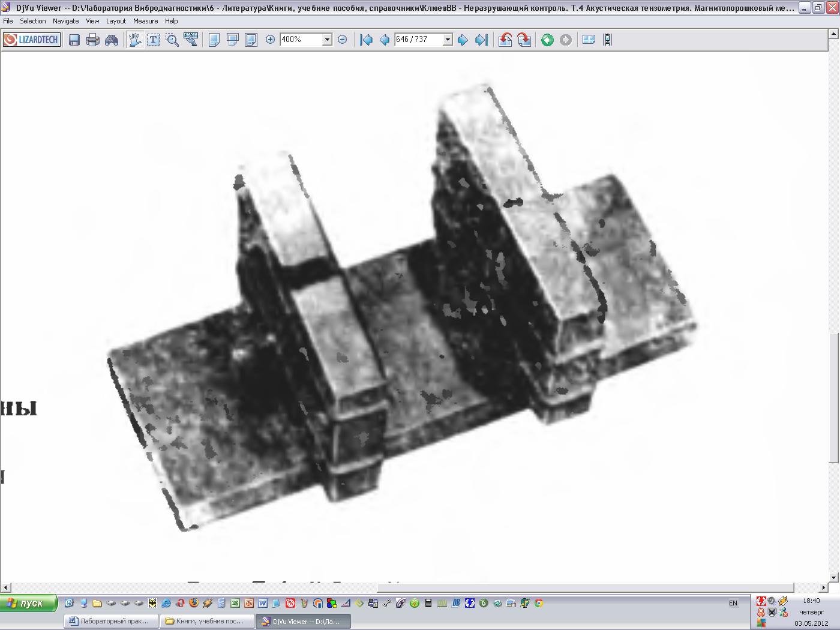
Task: Select the Pan hand tool
Action: tap(135, 40)
